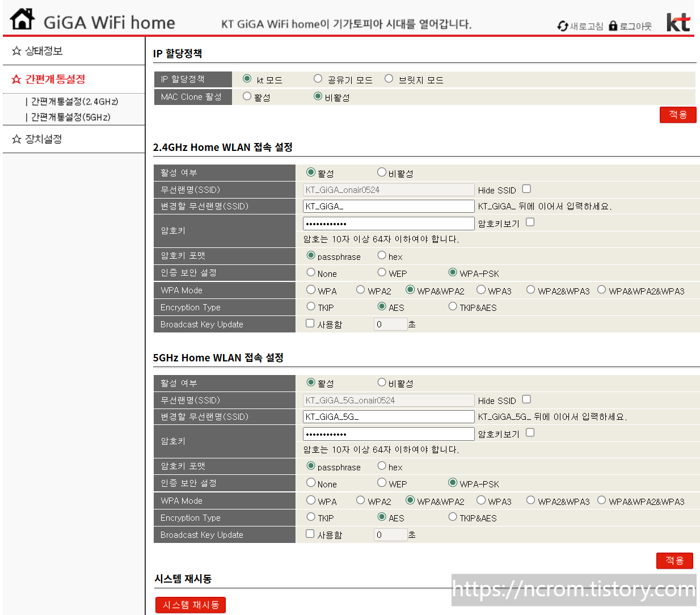700x615 pixels.
Task: Select WPA mode for 5GHz
Action: (311, 500)
